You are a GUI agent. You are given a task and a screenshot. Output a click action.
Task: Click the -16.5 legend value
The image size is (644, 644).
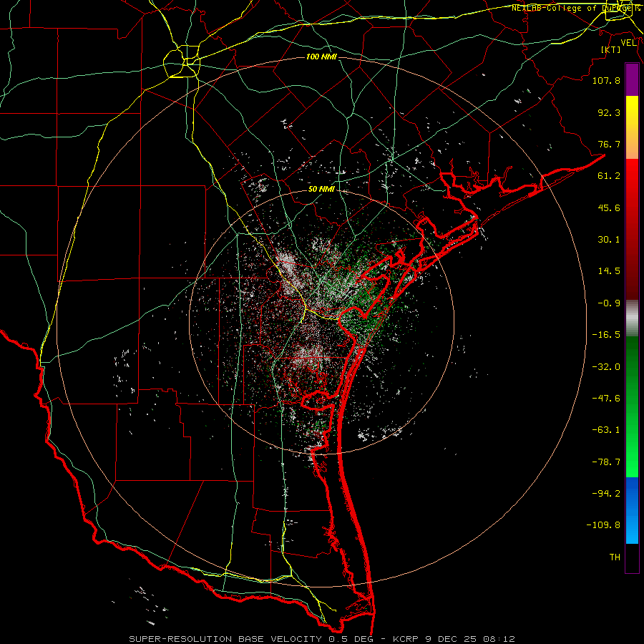(606, 335)
